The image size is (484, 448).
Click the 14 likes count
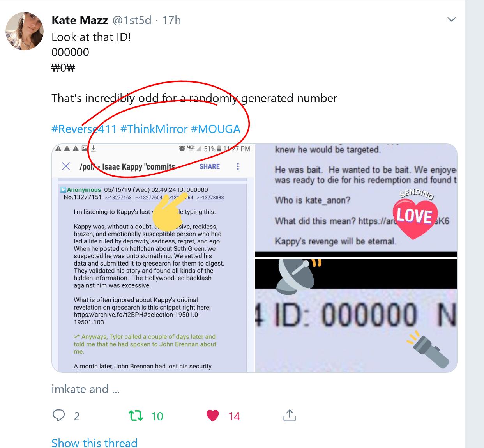(x=234, y=416)
